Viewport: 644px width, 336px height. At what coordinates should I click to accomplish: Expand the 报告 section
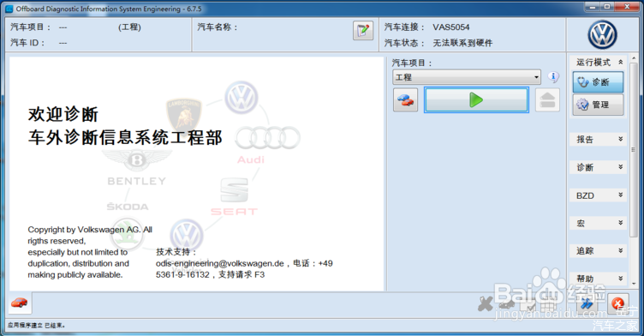(598, 140)
